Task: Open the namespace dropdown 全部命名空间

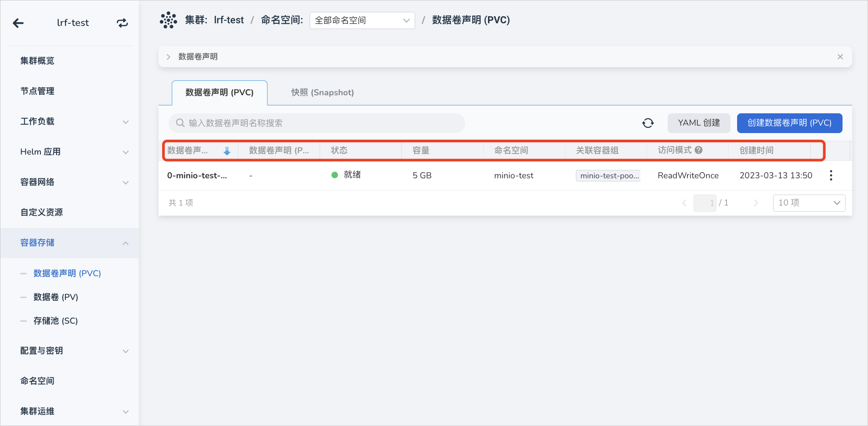Action: (x=362, y=20)
